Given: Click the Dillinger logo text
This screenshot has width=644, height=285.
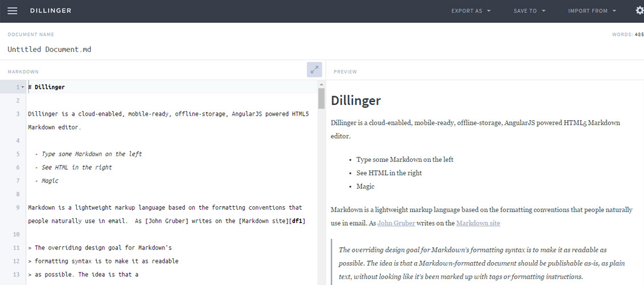Looking at the screenshot, I should (x=51, y=11).
